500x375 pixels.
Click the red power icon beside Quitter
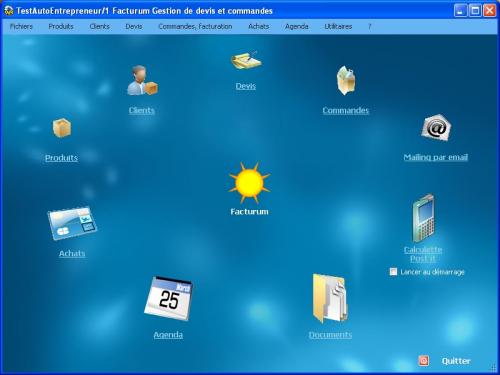coord(424,360)
